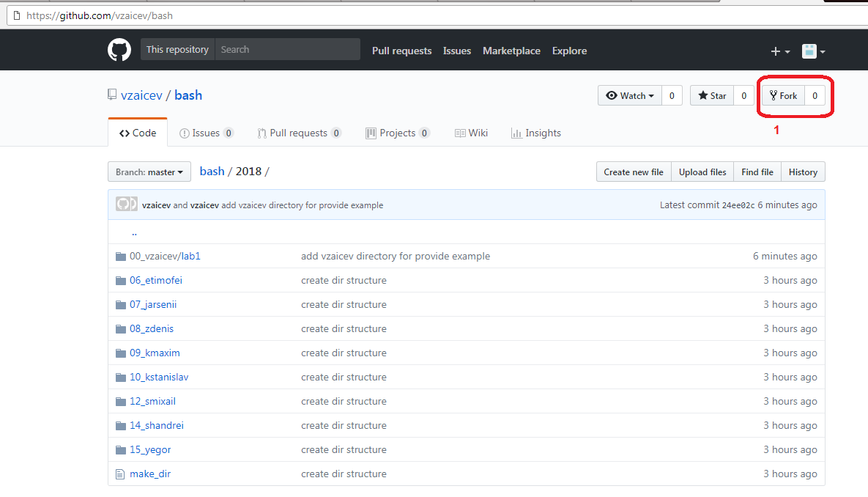This screenshot has width=868, height=497.
Task: Open Issues in top navigation
Action: pos(456,51)
